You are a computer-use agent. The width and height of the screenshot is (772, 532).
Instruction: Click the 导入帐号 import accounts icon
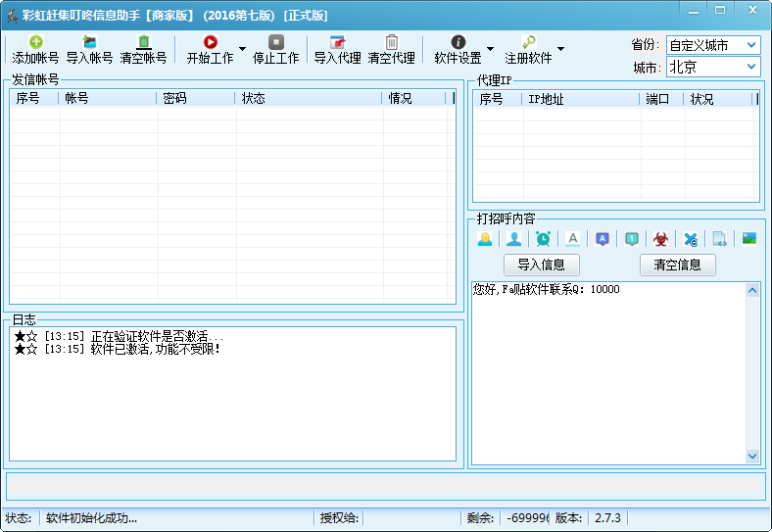(89, 42)
